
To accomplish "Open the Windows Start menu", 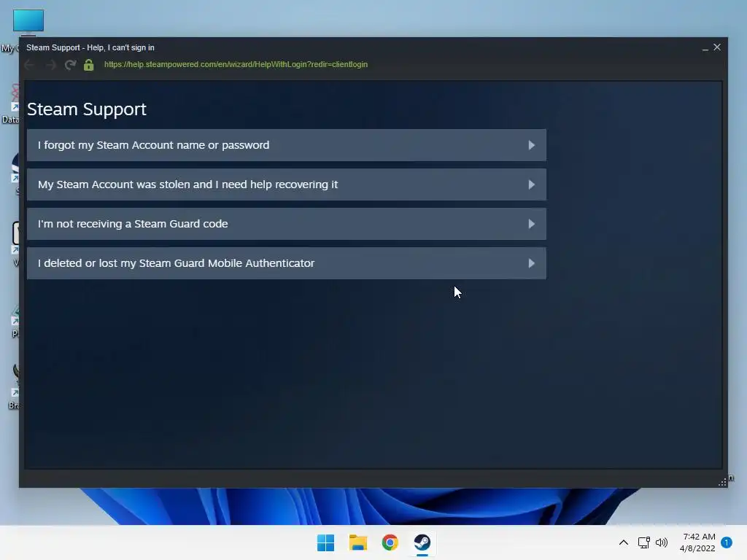I will [x=326, y=542].
